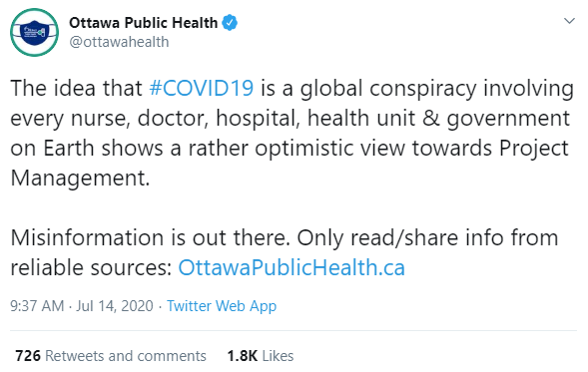Open the Ottawa Public Health display name
This screenshot has height=372, width=588.
point(143,23)
